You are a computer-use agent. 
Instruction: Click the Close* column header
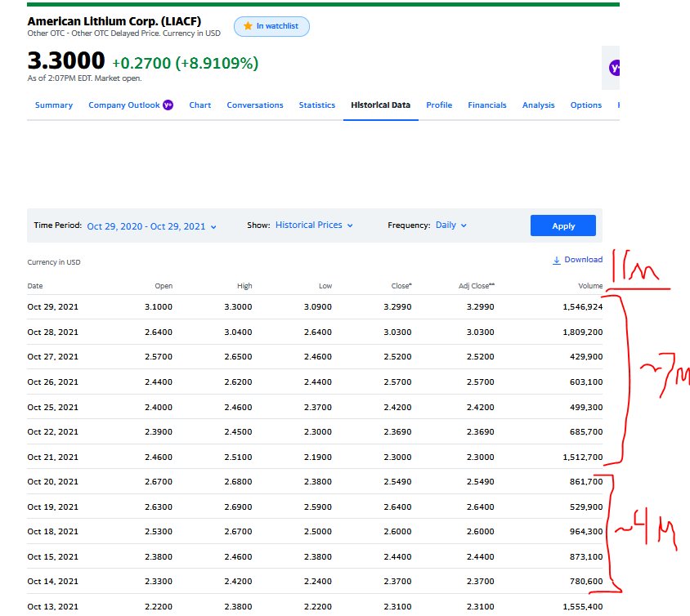pos(401,286)
